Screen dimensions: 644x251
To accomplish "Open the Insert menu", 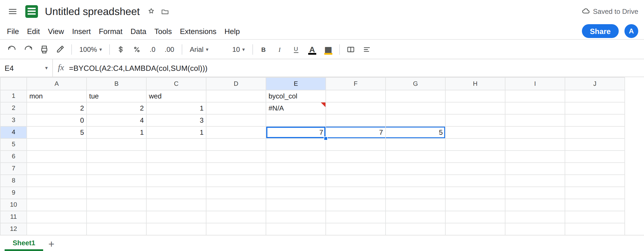I will (81, 31).
